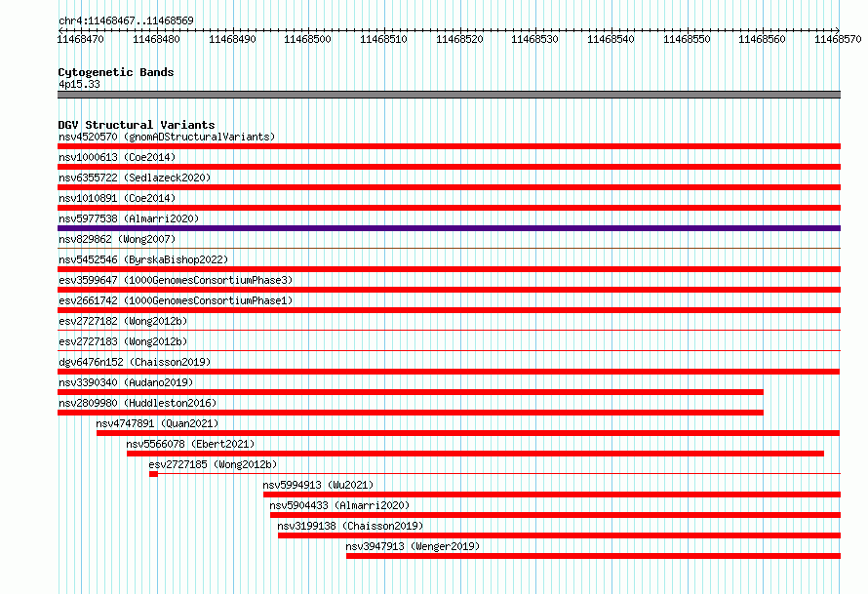Select the nsv1010891 (Coe2014) variant label
The width and height of the screenshot is (868, 594).
(x=117, y=198)
